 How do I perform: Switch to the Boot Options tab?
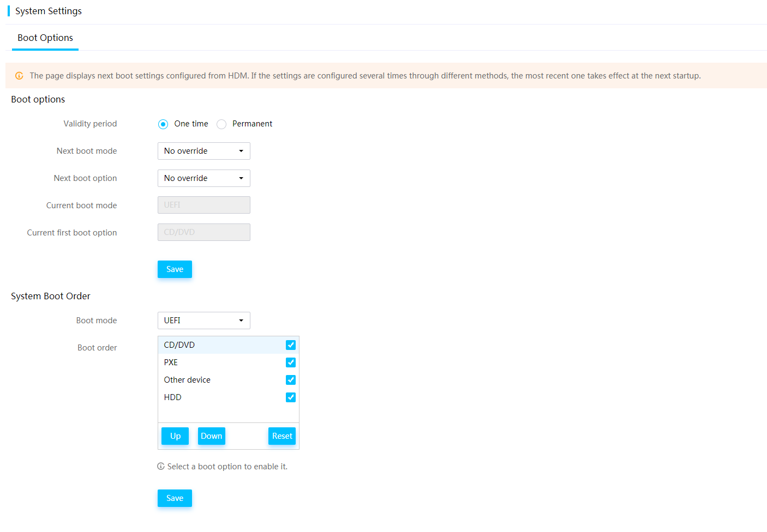(x=45, y=38)
